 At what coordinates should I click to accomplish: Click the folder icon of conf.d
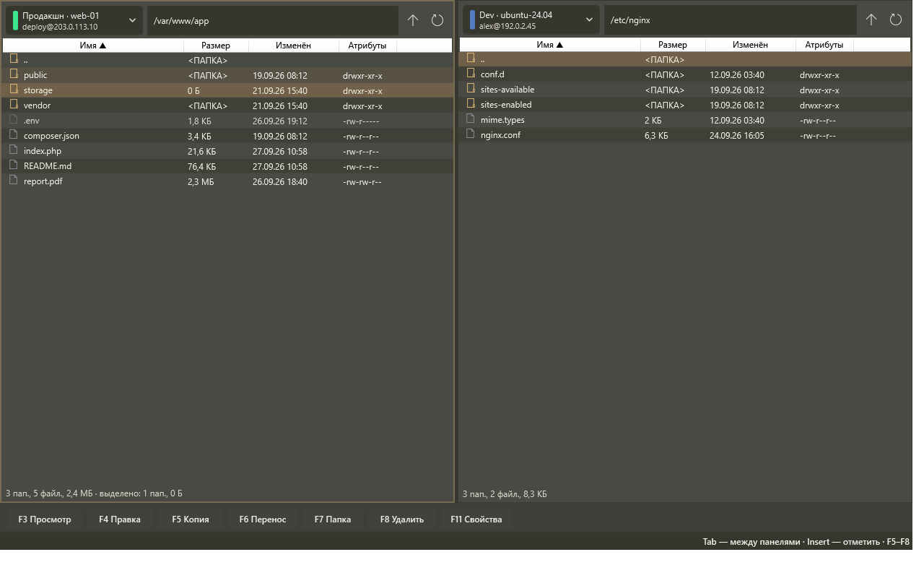471,74
